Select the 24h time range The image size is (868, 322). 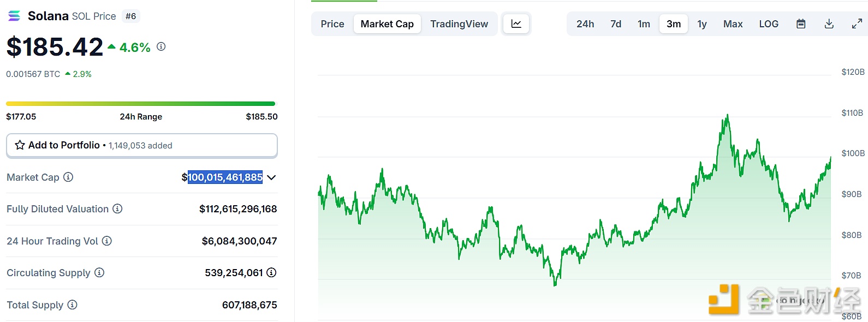pyautogui.click(x=585, y=24)
